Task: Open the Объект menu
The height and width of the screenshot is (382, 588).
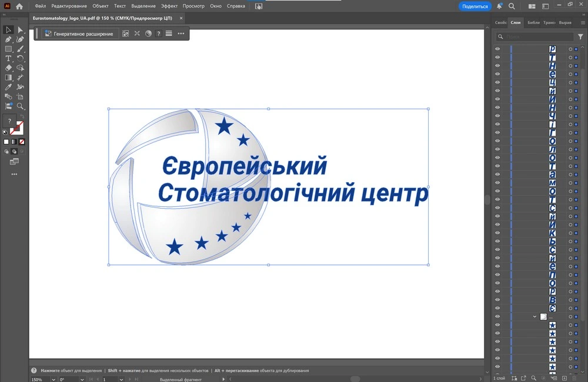Action: tap(100, 5)
